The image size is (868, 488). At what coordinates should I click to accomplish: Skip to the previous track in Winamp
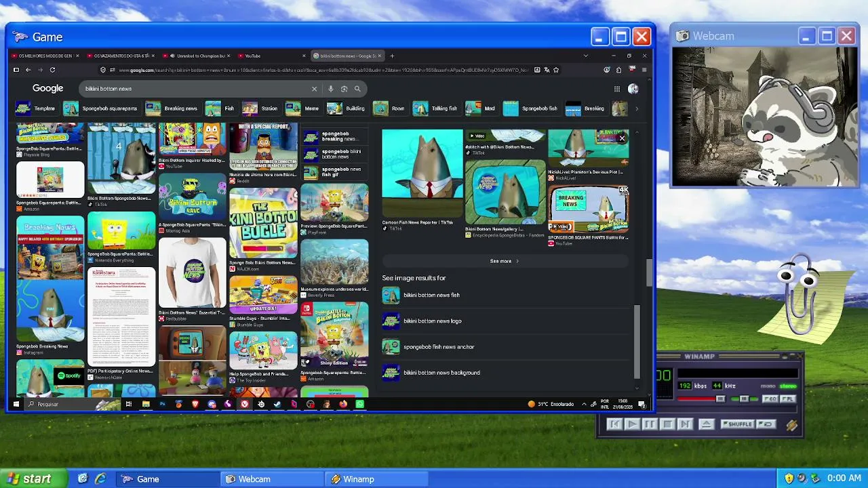click(614, 424)
